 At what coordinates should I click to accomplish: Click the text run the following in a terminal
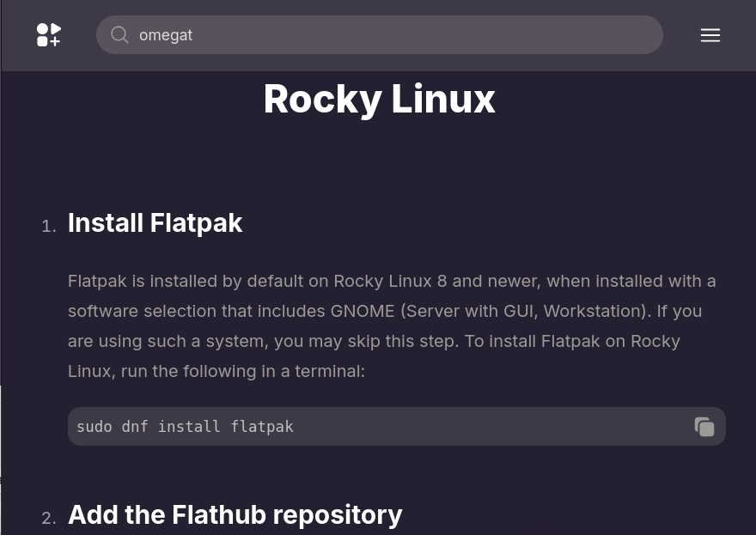(242, 371)
